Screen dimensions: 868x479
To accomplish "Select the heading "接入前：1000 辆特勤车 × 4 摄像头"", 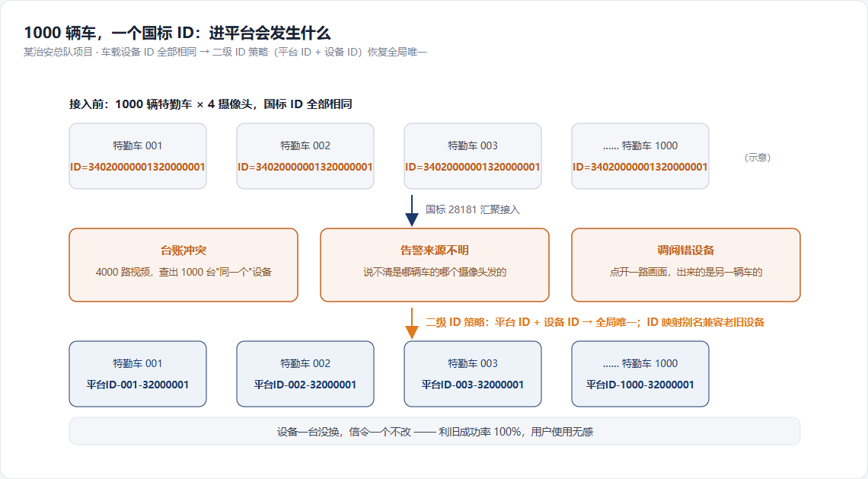I will (x=210, y=104).
